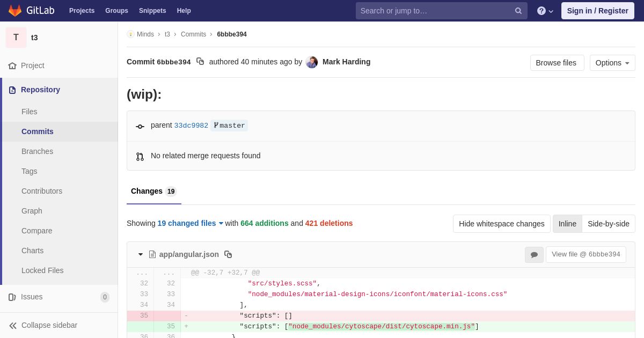Viewport: 644px width, 338px height.
Task: Open the Options dropdown
Action: [x=612, y=63]
